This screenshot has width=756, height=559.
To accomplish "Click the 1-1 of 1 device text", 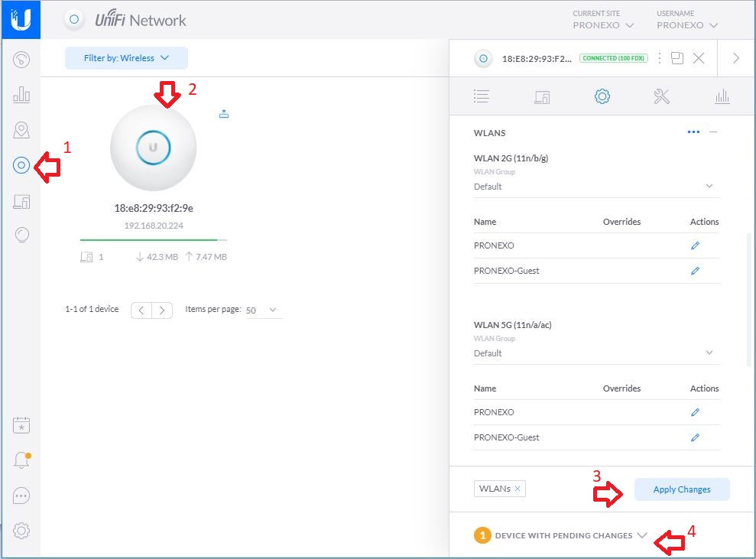I will 92,309.
